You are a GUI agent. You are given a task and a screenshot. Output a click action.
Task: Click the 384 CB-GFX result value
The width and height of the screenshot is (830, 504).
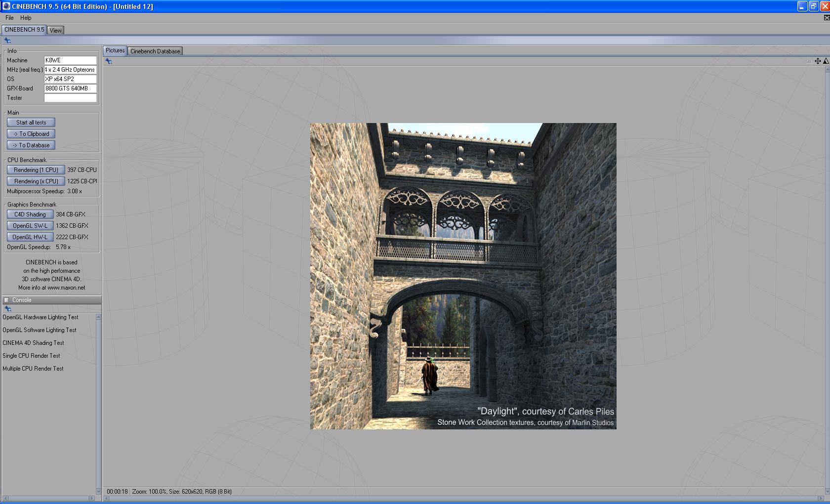[71, 214]
